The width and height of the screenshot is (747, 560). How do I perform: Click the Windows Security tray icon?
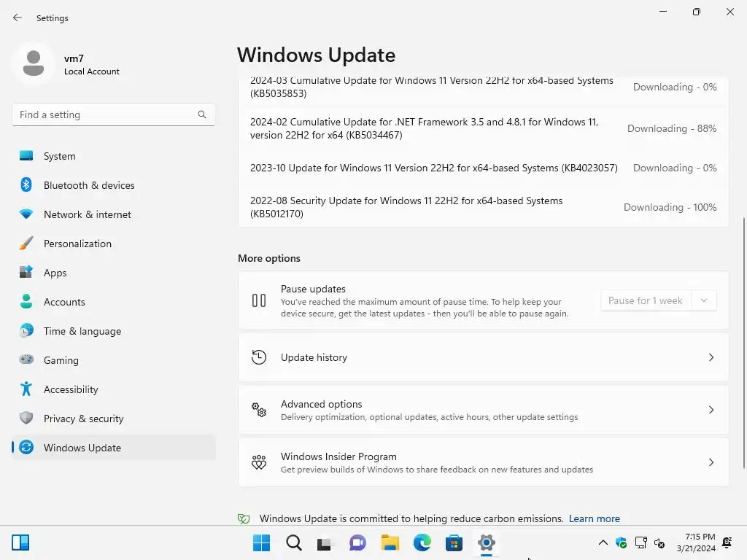pos(622,542)
